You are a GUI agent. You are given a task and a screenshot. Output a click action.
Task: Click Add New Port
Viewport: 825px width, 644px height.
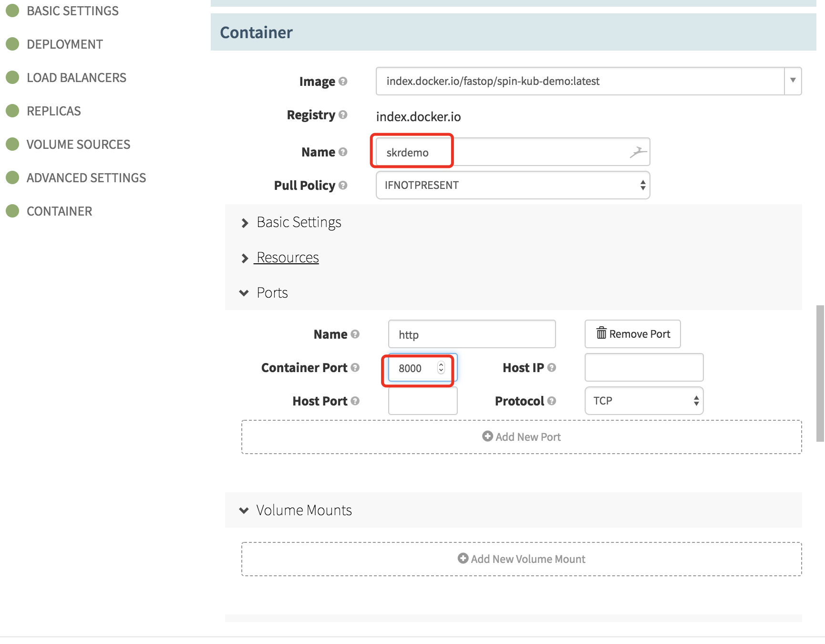click(x=521, y=437)
